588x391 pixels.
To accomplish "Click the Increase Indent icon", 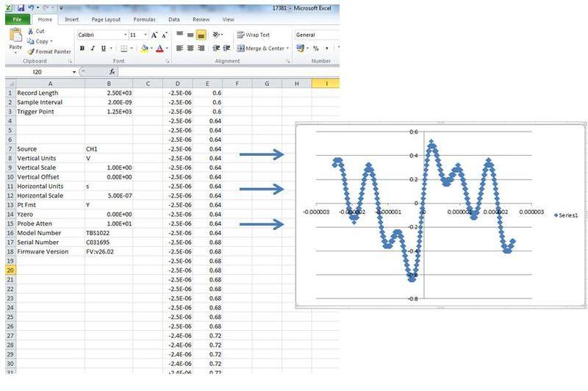I will (227, 49).
